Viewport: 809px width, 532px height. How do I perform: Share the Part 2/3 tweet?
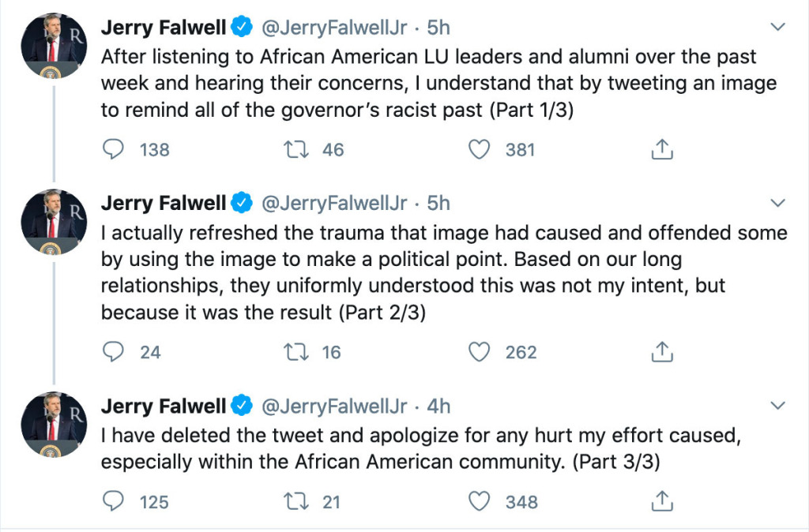pos(660,352)
